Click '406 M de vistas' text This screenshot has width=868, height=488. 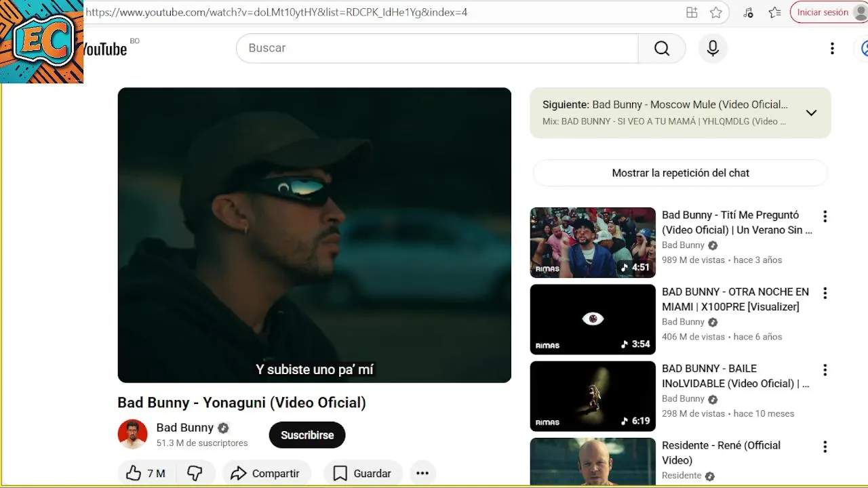tap(694, 337)
